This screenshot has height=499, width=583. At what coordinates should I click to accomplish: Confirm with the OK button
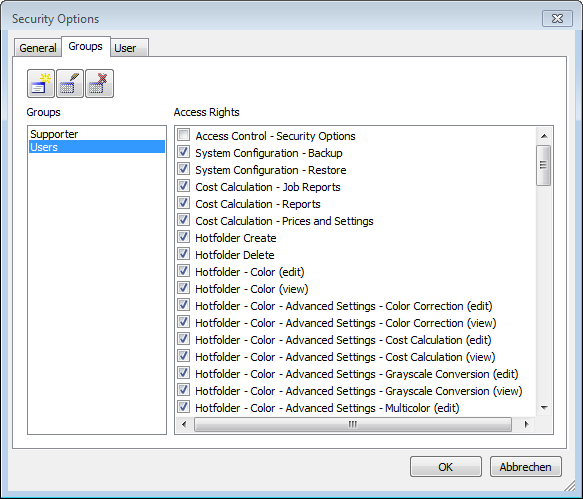pyautogui.click(x=446, y=467)
